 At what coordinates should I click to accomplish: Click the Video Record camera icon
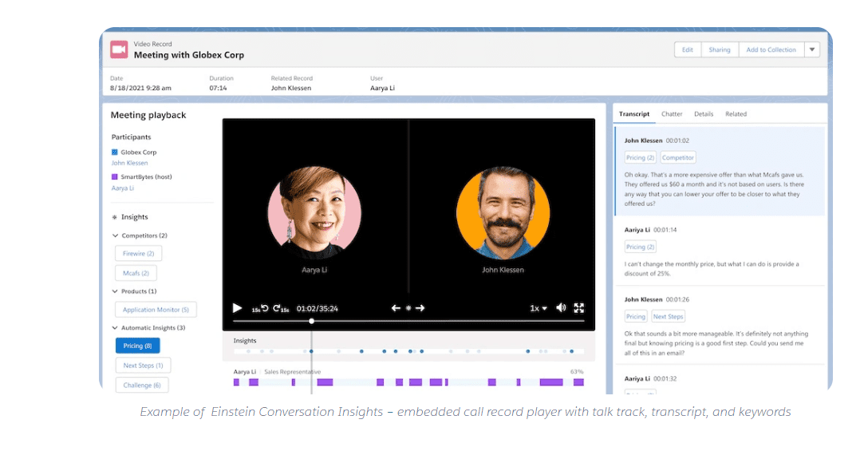(119, 49)
